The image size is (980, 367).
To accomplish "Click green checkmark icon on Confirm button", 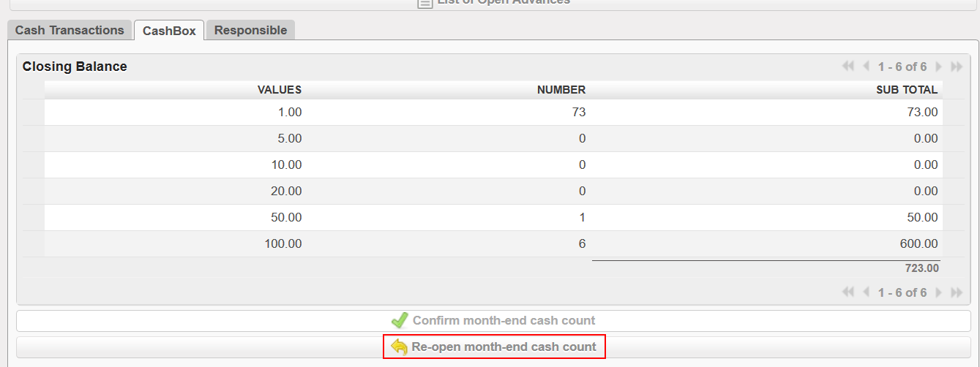I will tap(400, 320).
